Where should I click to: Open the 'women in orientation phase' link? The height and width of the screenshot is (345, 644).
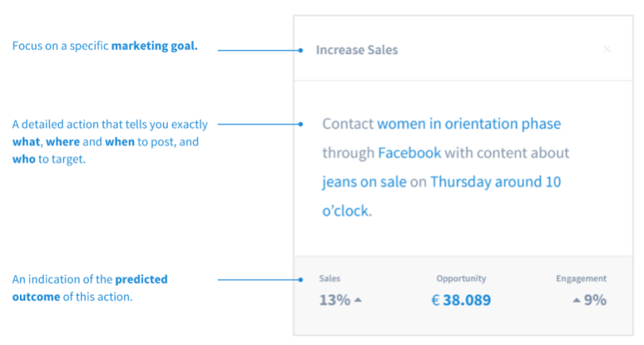tap(468, 124)
